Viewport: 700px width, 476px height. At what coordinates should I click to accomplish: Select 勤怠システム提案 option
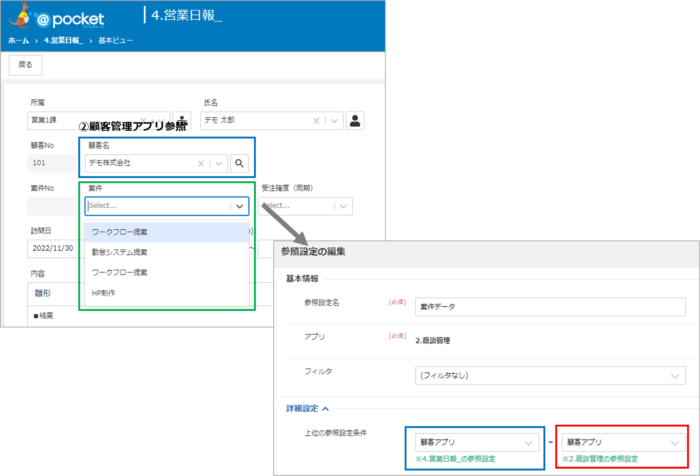[x=167, y=252]
